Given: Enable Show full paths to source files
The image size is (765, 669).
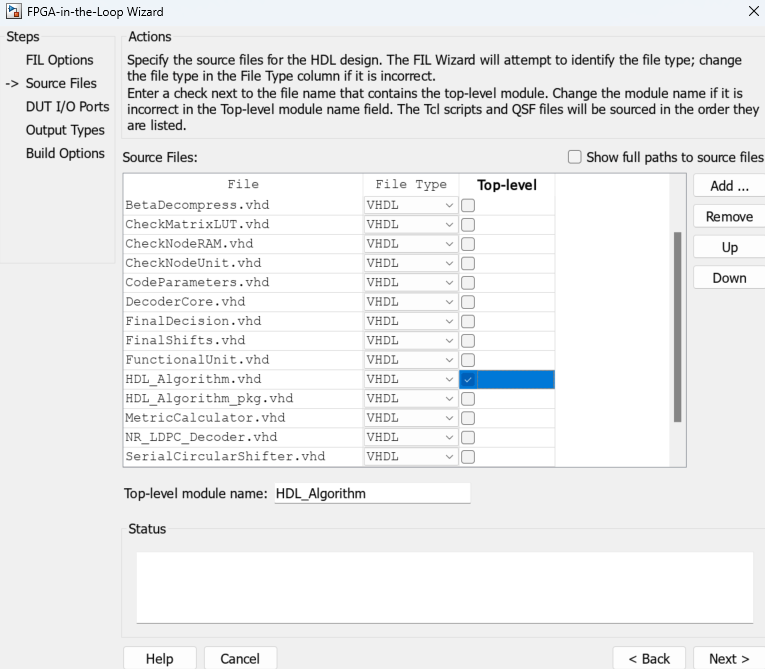Looking at the screenshot, I should click(x=574, y=157).
